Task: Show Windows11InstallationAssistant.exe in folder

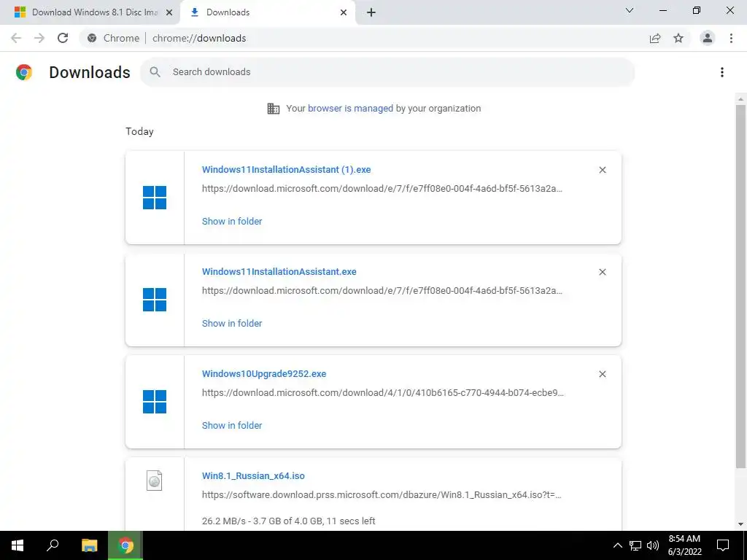Action: pyautogui.click(x=232, y=323)
